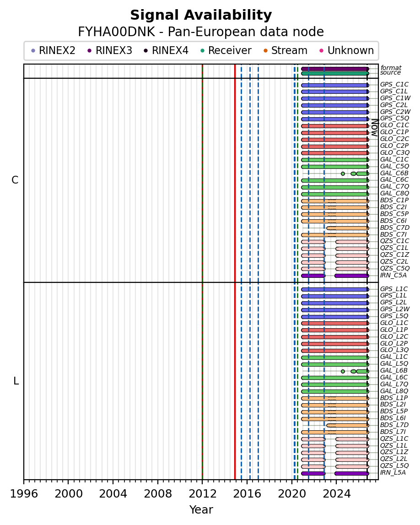Click the Unknown legend entry
This screenshot has height=525, width=420.
[346, 50]
